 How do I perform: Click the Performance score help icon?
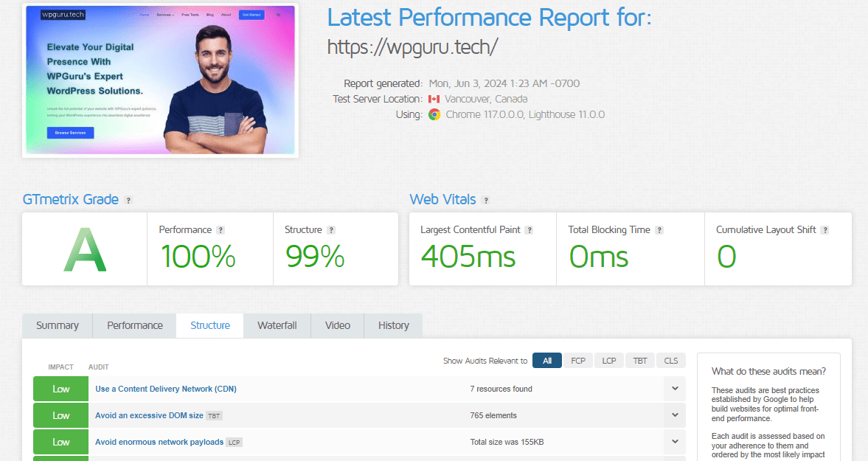(x=221, y=230)
